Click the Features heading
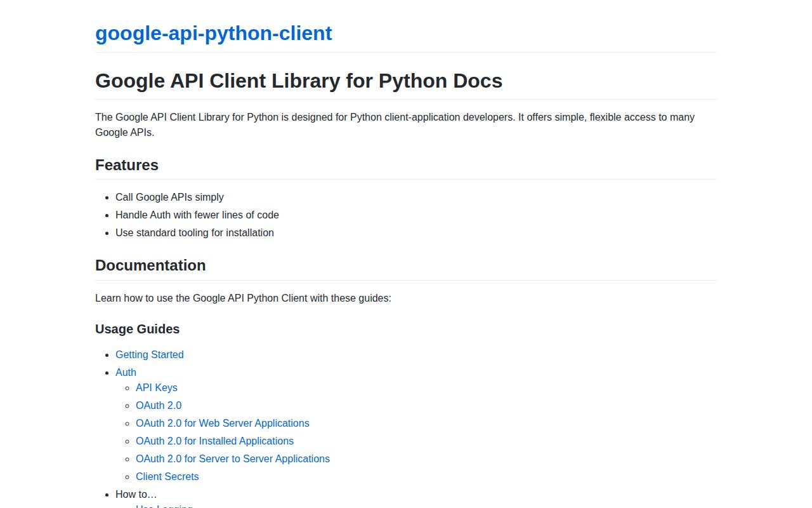Image resolution: width=812 pixels, height=508 pixels. [127, 165]
